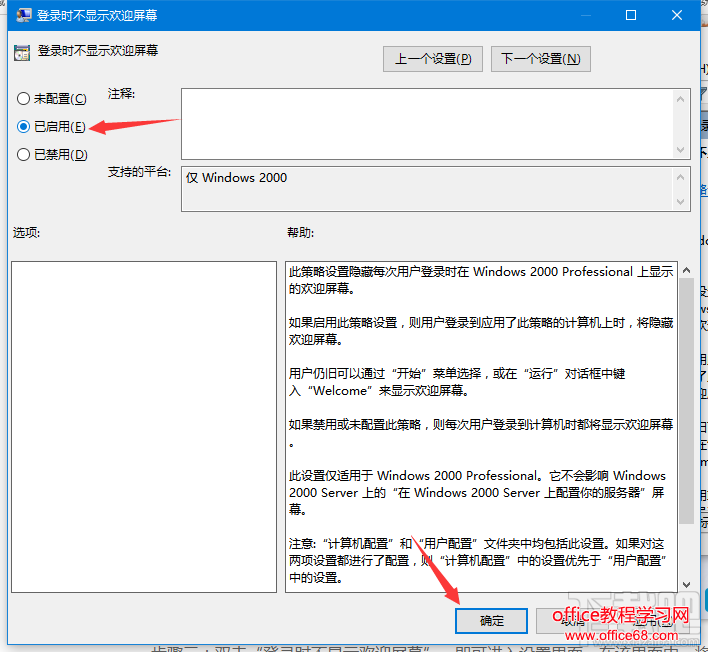Go to 上一个设置(P)
The height and width of the screenshot is (652, 708).
(x=433, y=59)
